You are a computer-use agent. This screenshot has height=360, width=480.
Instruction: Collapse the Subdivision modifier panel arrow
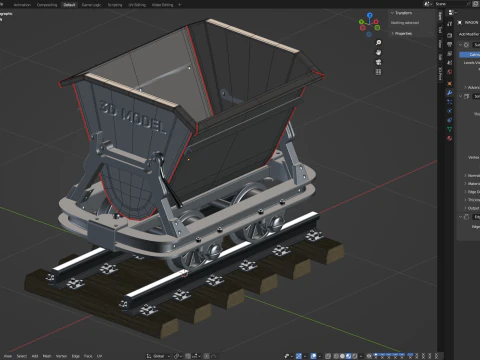(460, 45)
